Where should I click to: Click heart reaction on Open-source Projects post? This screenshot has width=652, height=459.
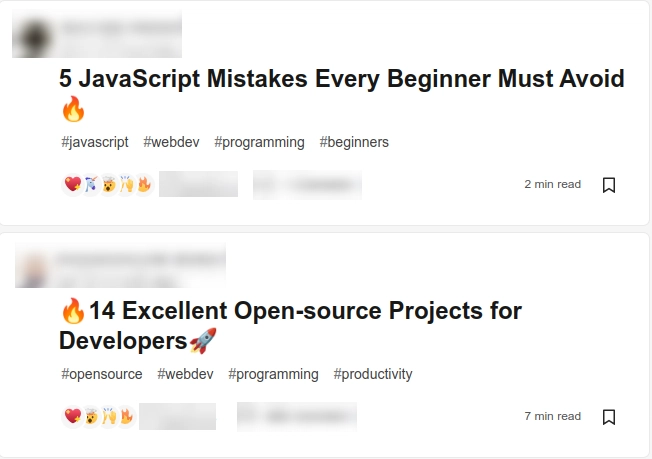pyautogui.click(x=73, y=416)
